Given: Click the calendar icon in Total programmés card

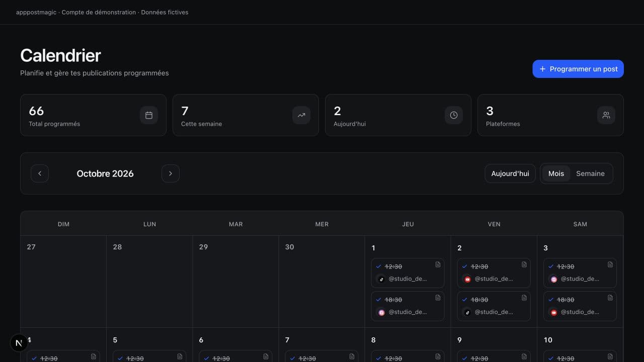Looking at the screenshot, I should pyautogui.click(x=149, y=115).
